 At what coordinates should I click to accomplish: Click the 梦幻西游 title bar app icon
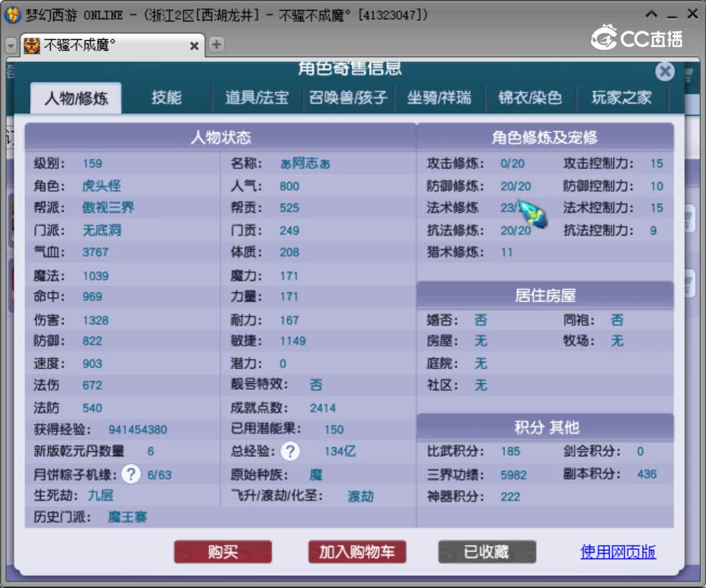[x=12, y=15]
